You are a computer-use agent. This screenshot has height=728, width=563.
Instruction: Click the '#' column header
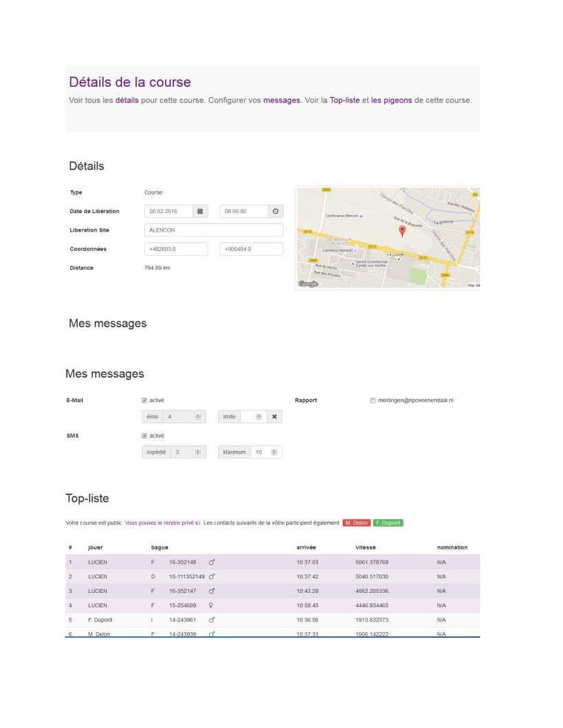pyautogui.click(x=70, y=547)
